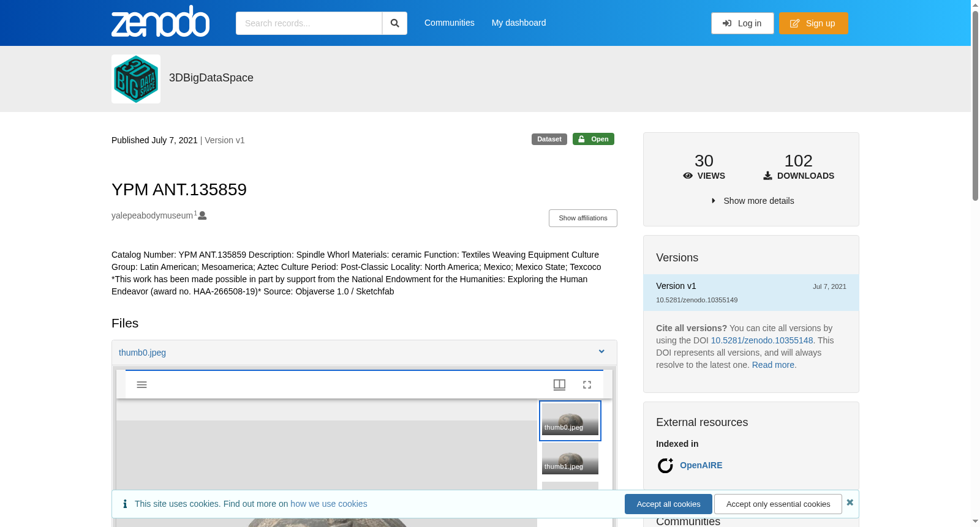Enter fullscreen in the image previewer
This screenshot has height=527, width=980.
coord(587,384)
